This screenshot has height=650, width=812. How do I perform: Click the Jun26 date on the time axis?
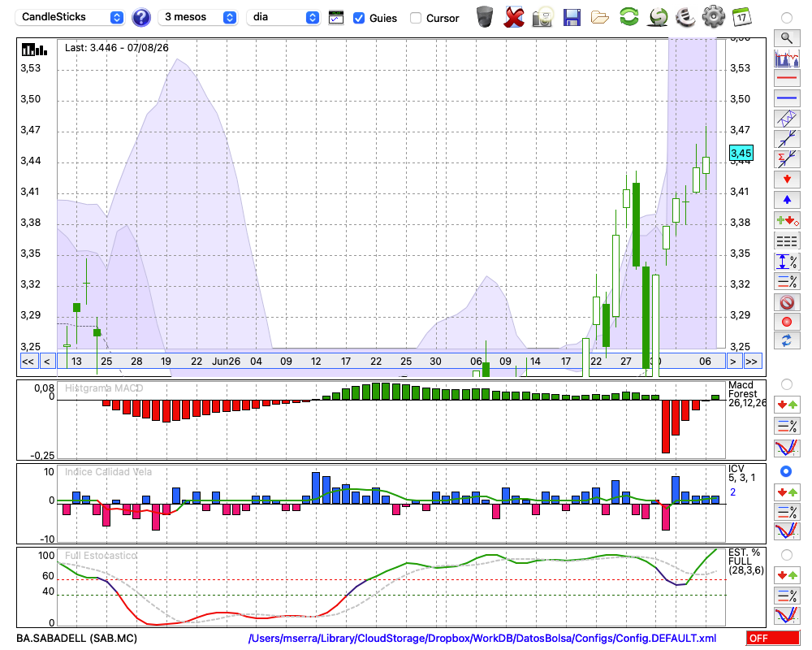(227, 362)
